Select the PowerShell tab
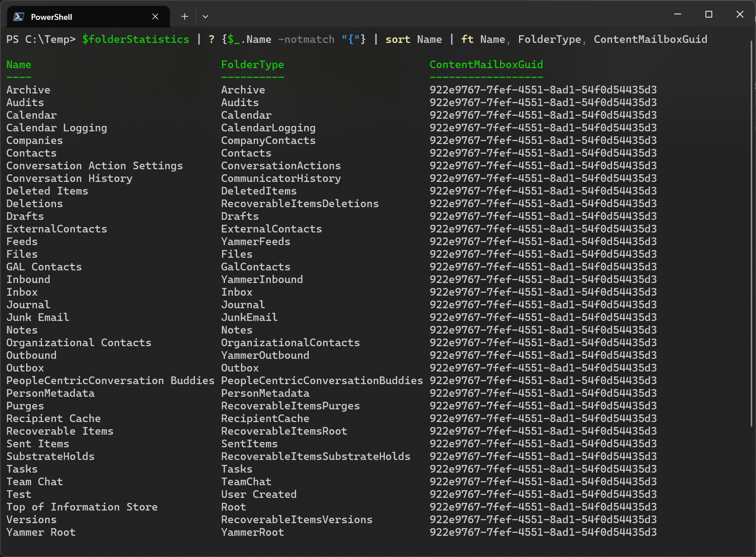Image resolution: width=756 pixels, height=557 pixels. click(x=88, y=17)
